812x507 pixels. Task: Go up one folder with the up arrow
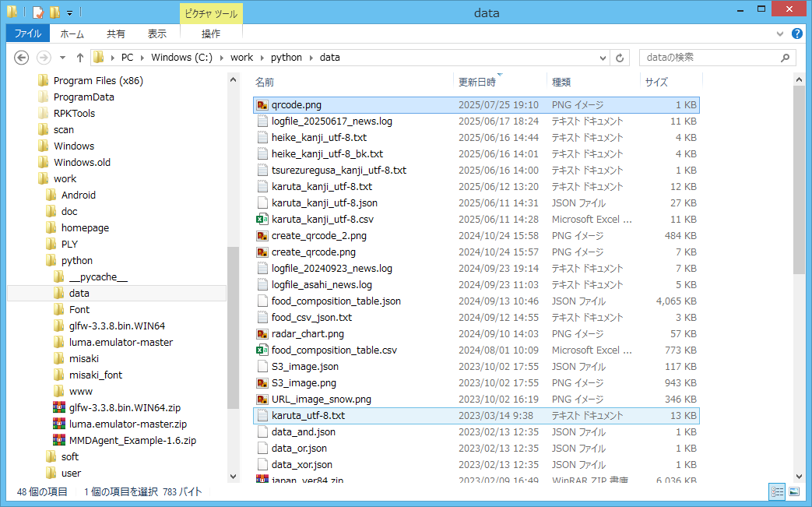click(79, 58)
